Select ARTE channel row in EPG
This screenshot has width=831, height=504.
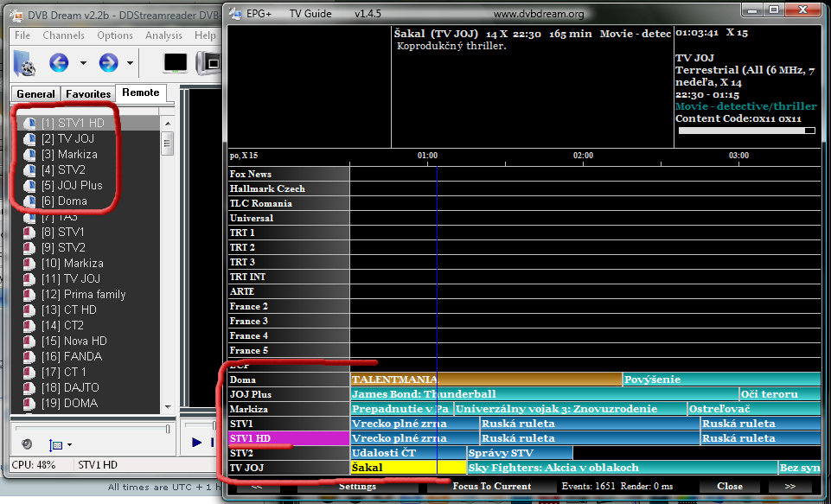tap(288, 291)
